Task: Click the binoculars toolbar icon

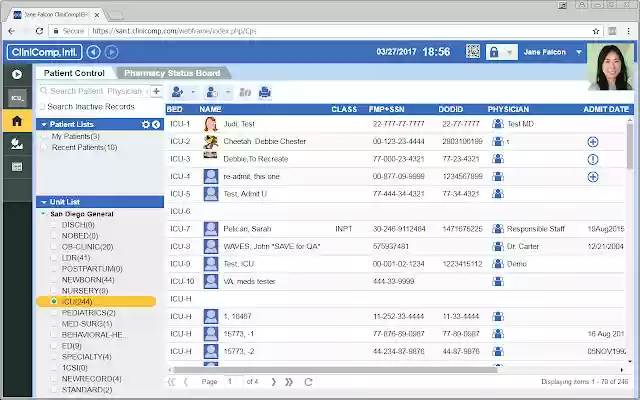Action: [245, 93]
